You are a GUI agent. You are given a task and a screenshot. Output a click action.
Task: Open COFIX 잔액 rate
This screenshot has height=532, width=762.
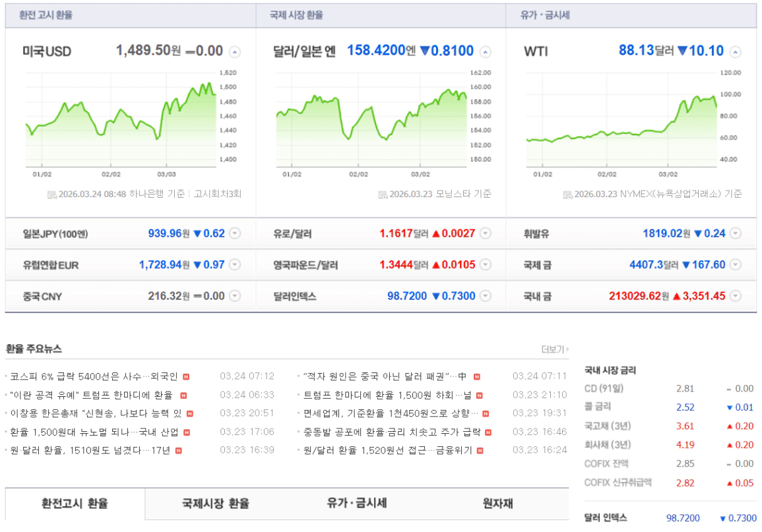(606, 463)
